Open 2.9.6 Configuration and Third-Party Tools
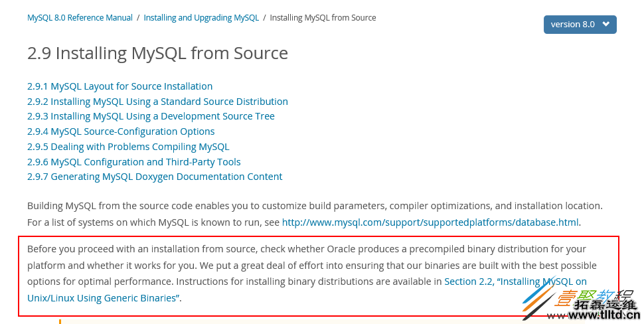This screenshot has height=324, width=644. (x=133, y=162)
